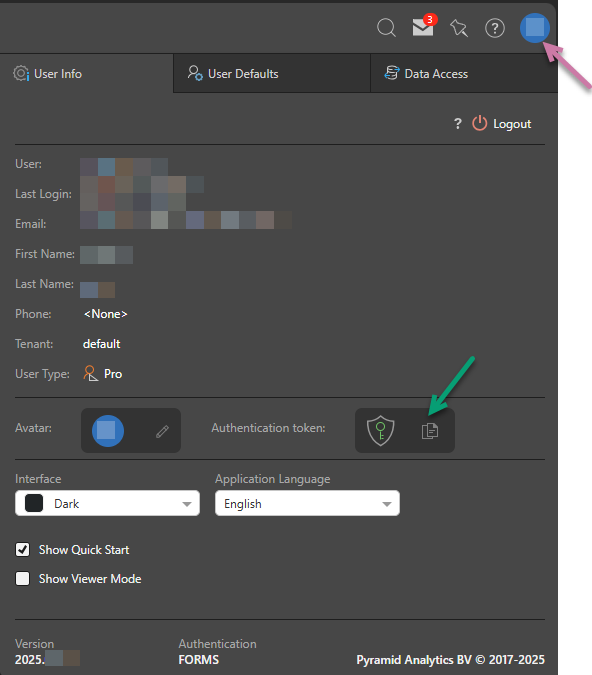Switch to the Data Access tab
This screenshot has width=592, height=675.
pos(464,73)
